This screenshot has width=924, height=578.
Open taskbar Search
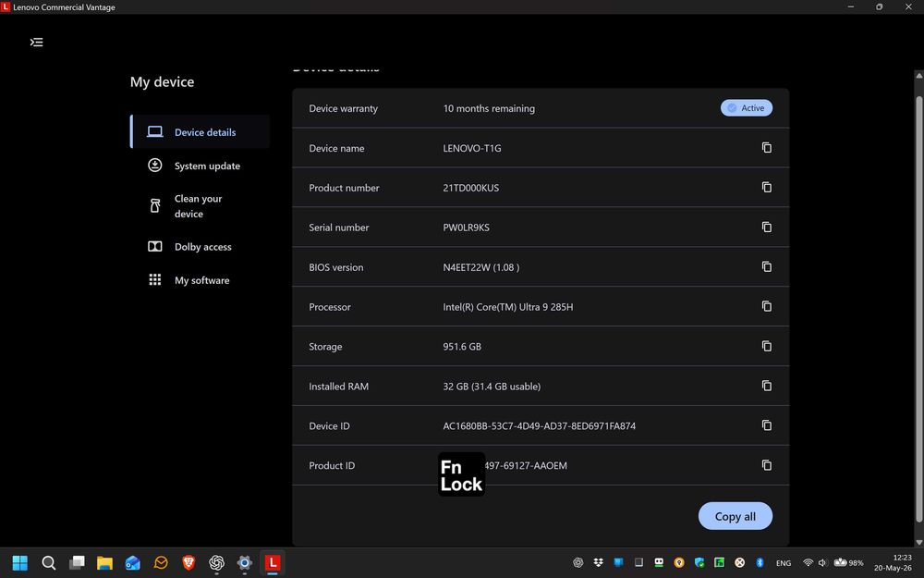click(x=48, y=562)
